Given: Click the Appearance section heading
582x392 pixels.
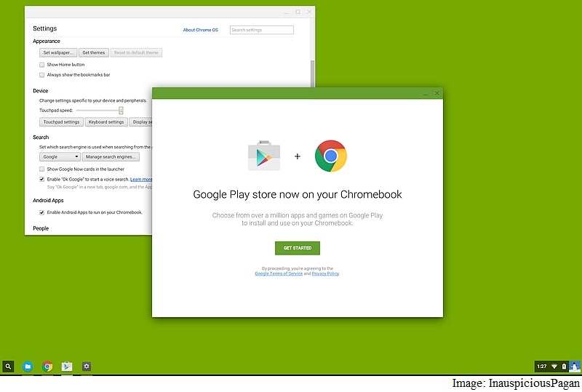Looking at the screenshot, I should pyautogui.click(x=46, y=41).
